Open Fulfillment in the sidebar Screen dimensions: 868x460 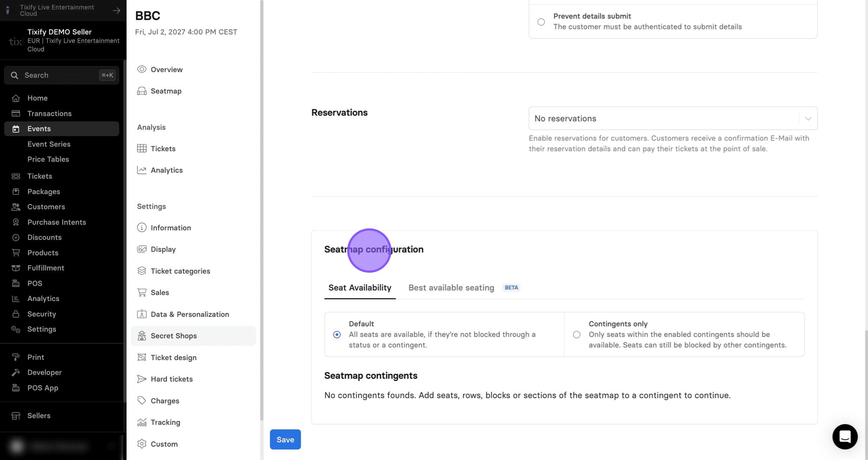[x=46, y=268]
